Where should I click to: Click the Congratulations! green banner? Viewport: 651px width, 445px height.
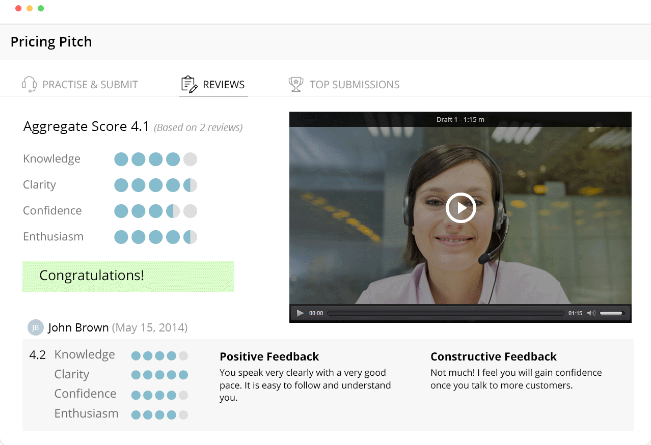128,276
